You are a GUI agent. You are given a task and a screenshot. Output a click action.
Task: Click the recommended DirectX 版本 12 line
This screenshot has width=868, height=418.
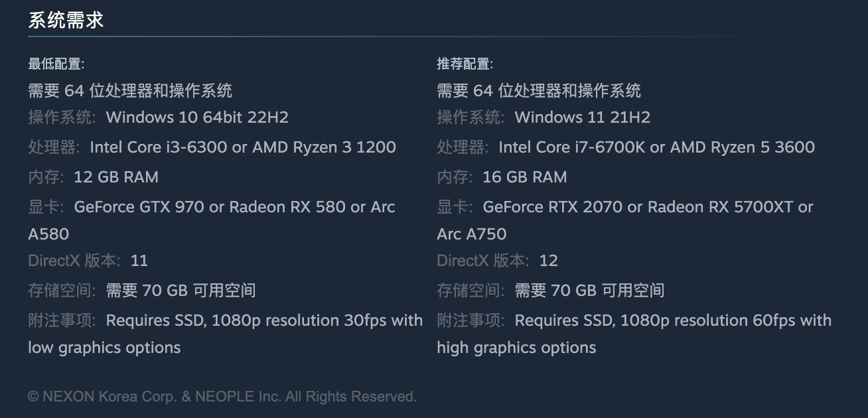point(497,261)
